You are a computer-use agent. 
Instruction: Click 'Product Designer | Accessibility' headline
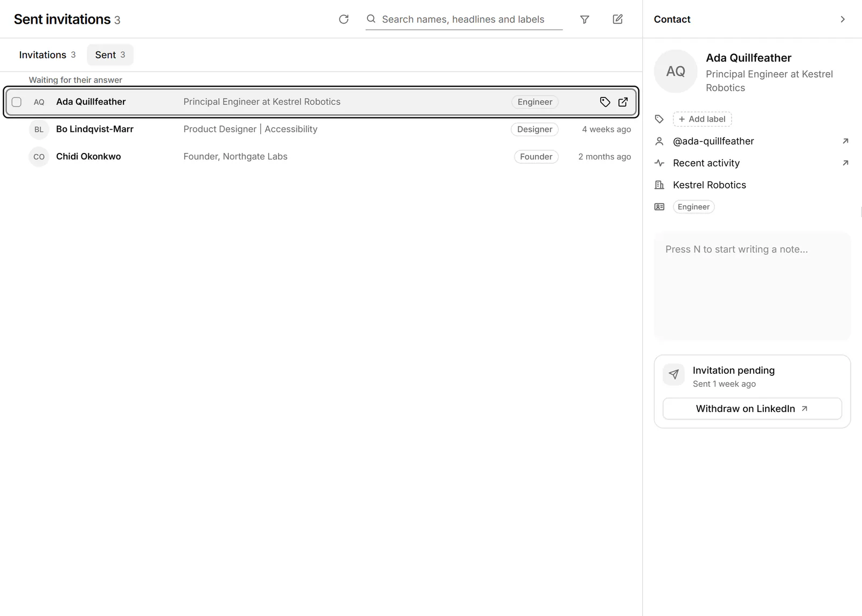pos(251,129)
